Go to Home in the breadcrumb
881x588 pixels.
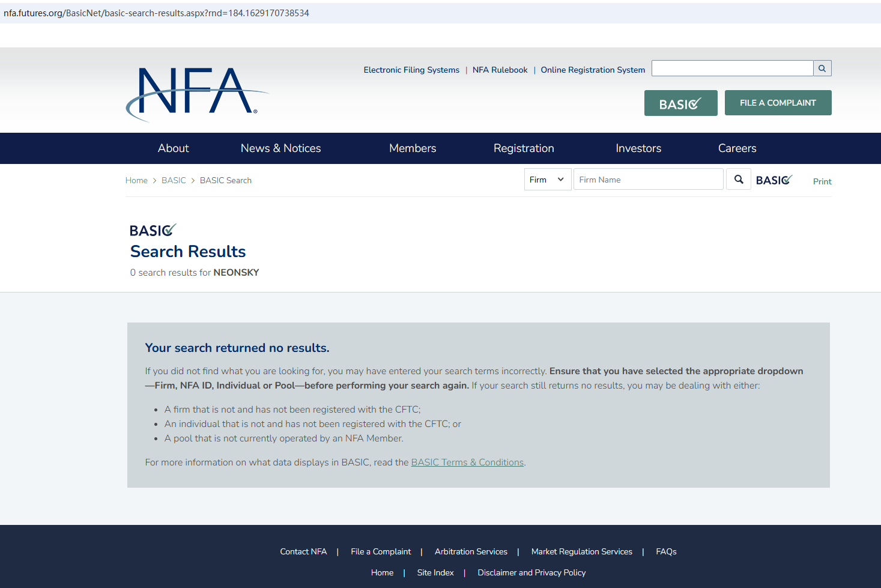tap(136, 180)
